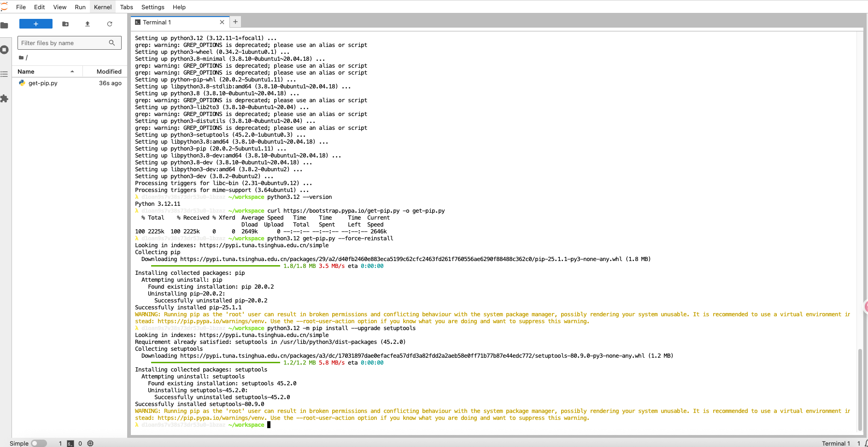Show the Table of Contents panel

coord(4,74)
